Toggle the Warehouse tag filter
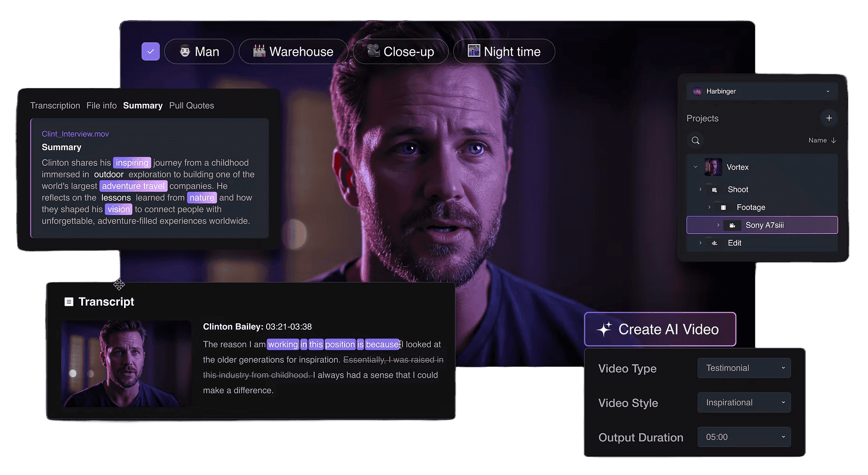 [x=293, y=52]
